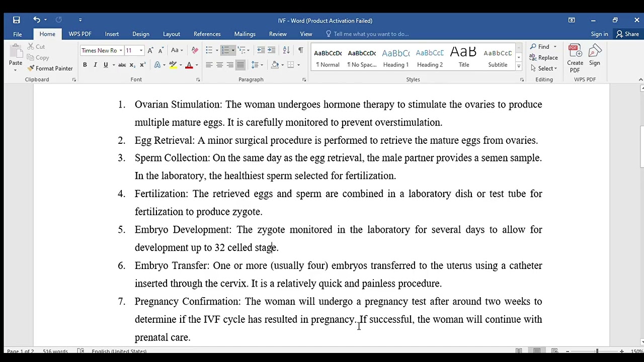Screen dimensions: 644x362
Task: Click the Increase Indent icon
Action: pos(272,50)
